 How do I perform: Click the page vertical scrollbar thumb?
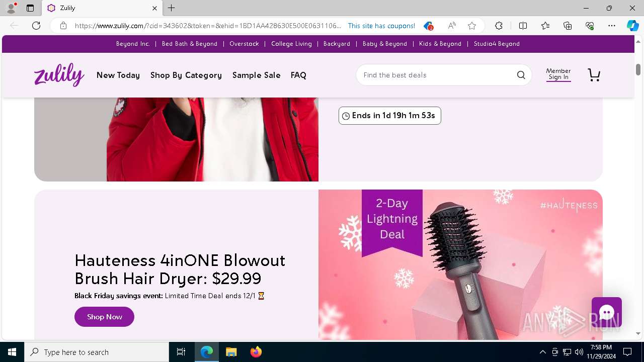[638, 69]
